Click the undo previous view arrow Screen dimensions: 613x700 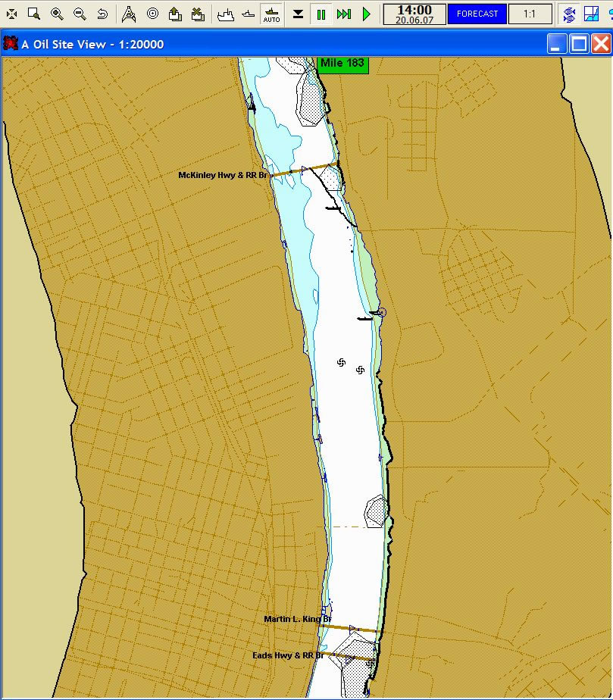tap(102, 14)
